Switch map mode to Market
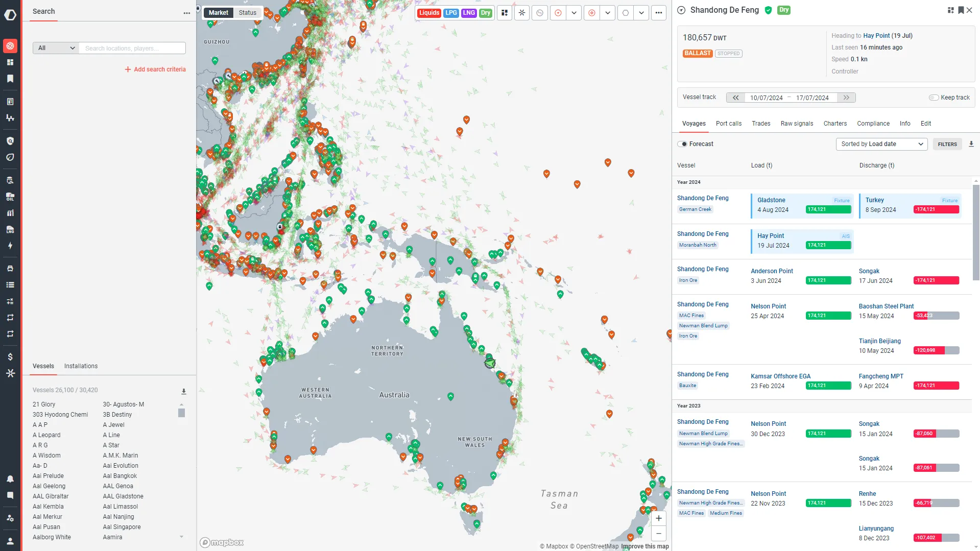 pos(219,13)
